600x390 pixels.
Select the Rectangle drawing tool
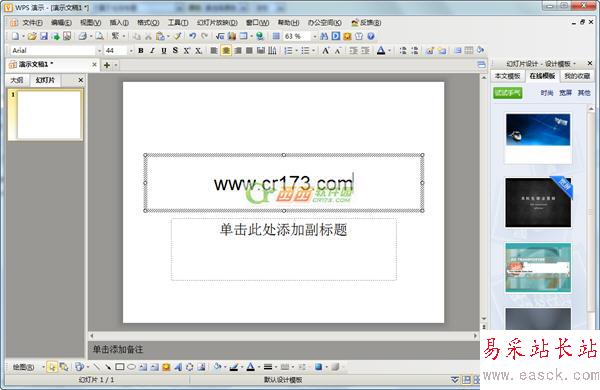pyautogui.click(x=120, y=367)
